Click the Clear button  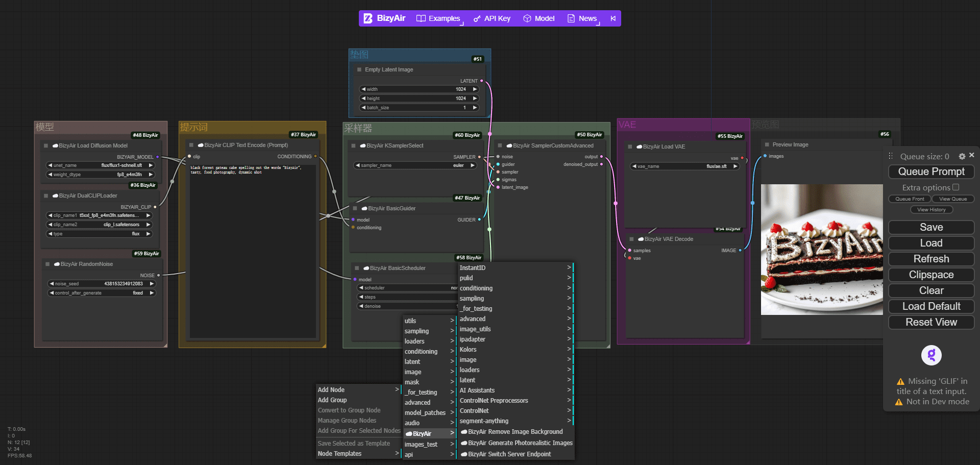click(931, 290)
